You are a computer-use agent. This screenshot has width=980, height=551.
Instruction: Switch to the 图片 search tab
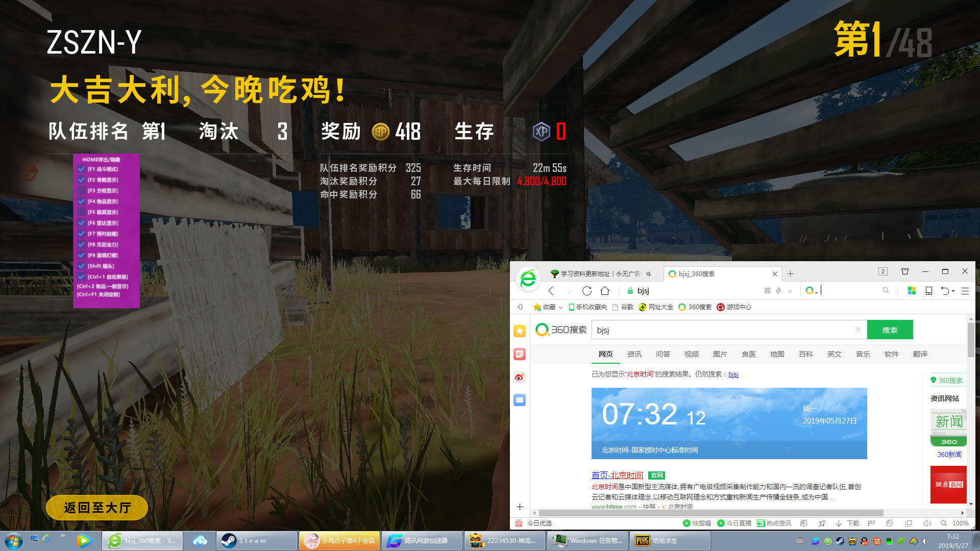720,354
